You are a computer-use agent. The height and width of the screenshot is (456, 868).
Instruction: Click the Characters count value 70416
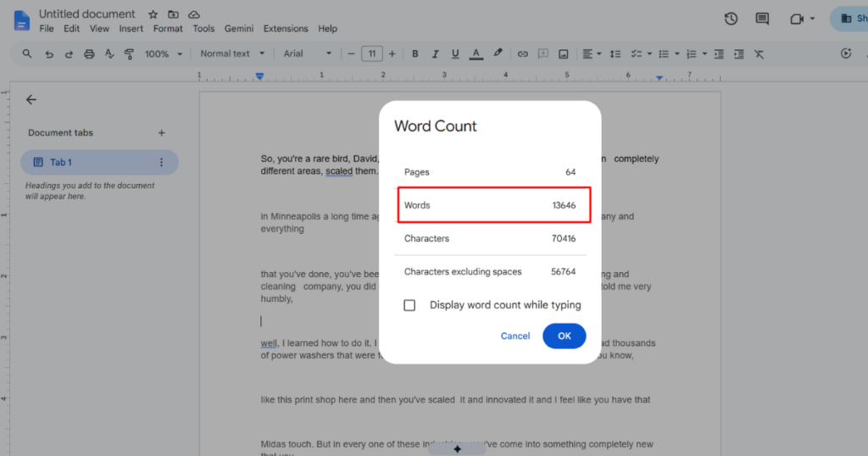pyautogui.click(x=564, y=238)
